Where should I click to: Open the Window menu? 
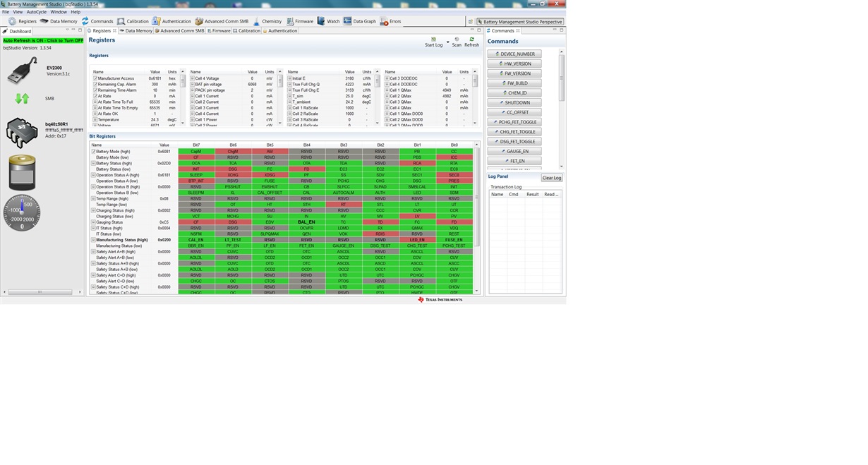(x=59, y=12)
